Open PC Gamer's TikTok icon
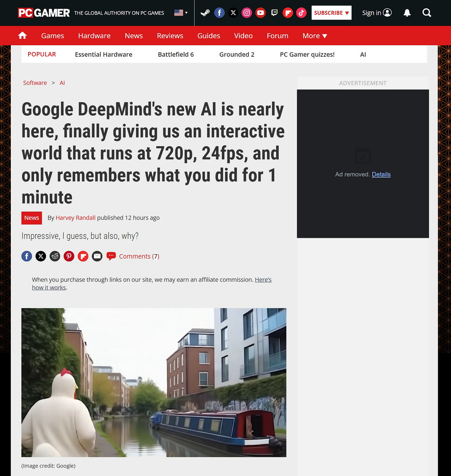The height and width of the screenshot is (476, 451). point(301,13)
